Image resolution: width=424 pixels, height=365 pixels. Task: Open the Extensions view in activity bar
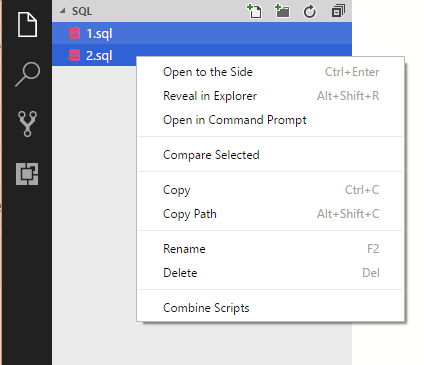click(27, 174)
